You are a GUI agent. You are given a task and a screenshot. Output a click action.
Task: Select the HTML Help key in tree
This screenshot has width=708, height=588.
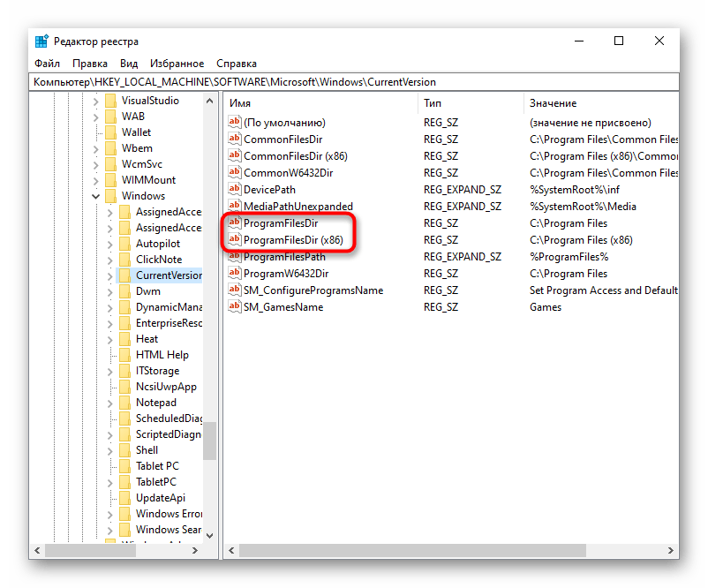coord(162,355)
